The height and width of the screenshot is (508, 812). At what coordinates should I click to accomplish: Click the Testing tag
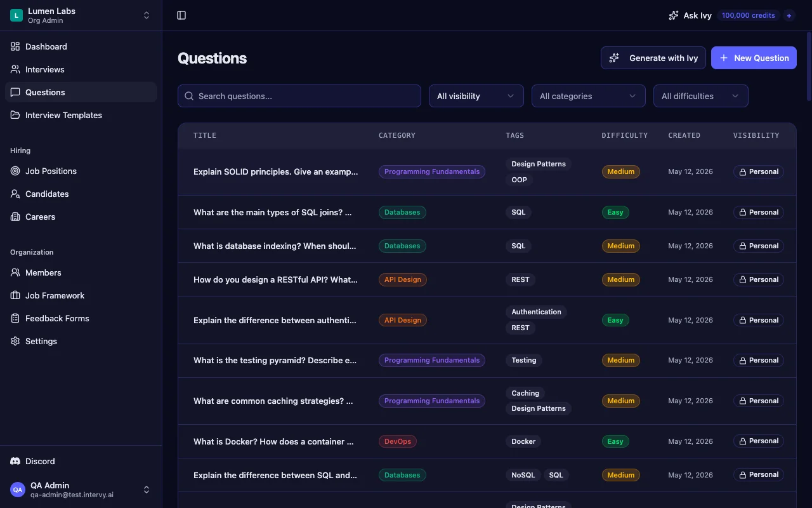524,360
